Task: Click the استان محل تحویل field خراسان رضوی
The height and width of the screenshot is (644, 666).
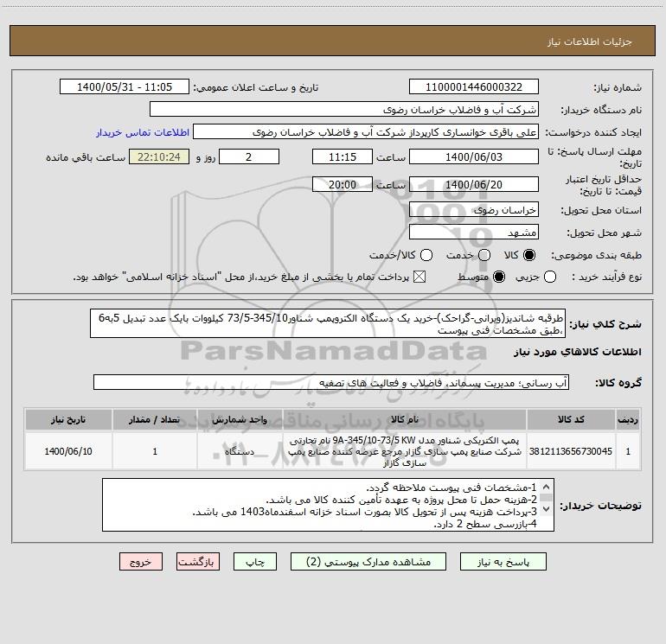Action: (474, 210)
